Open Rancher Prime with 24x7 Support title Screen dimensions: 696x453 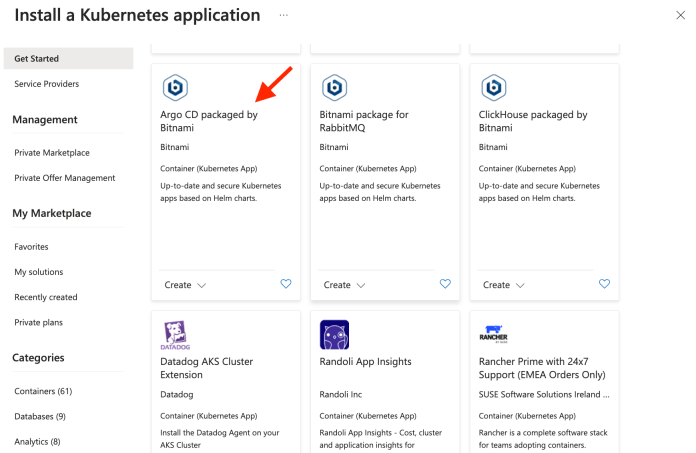tap(542, 368)
